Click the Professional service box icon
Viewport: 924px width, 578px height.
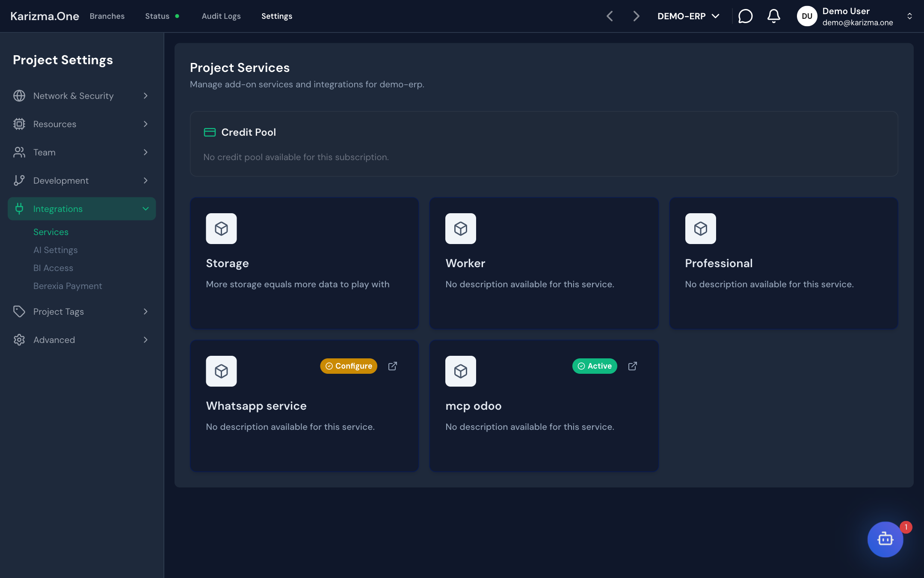tap(700, 229)
